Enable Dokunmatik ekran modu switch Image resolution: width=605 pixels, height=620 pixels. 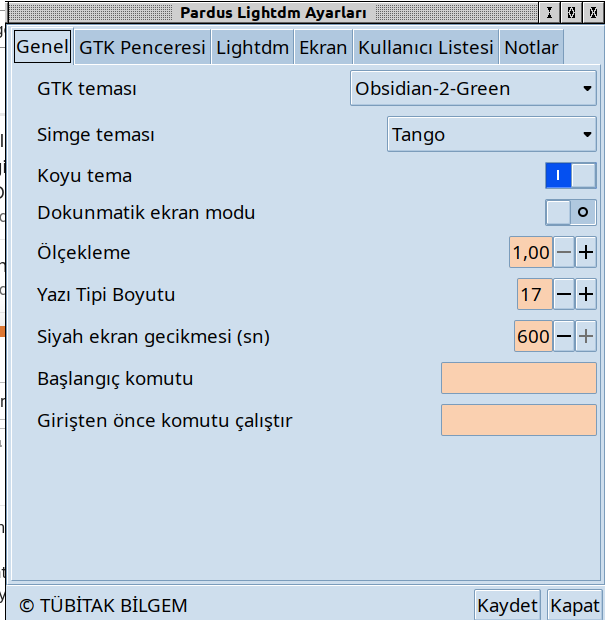570,213
